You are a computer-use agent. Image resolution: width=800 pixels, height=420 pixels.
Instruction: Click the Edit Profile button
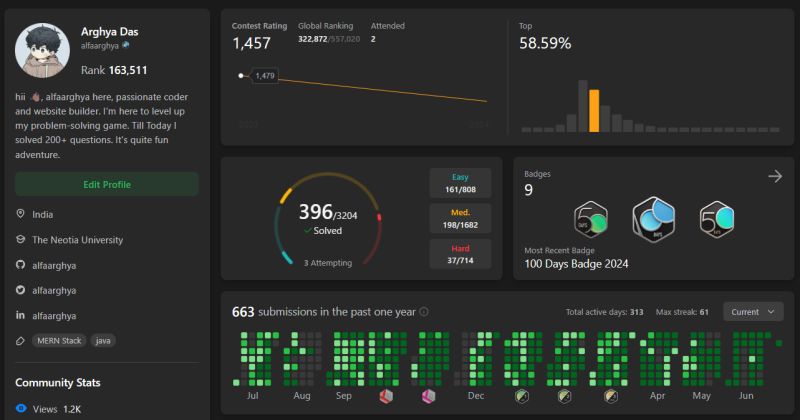107,184
